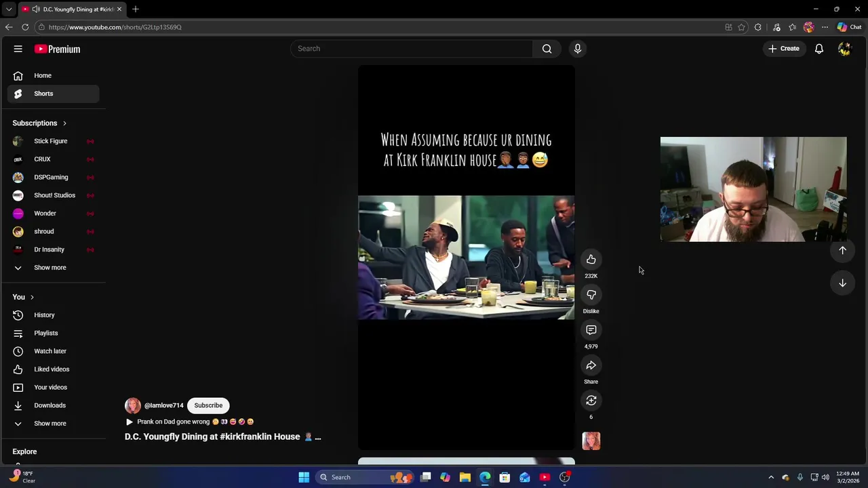
Task: Open the DSPGaming subscription
Action: pyautogui.click(x=53, y=177)
